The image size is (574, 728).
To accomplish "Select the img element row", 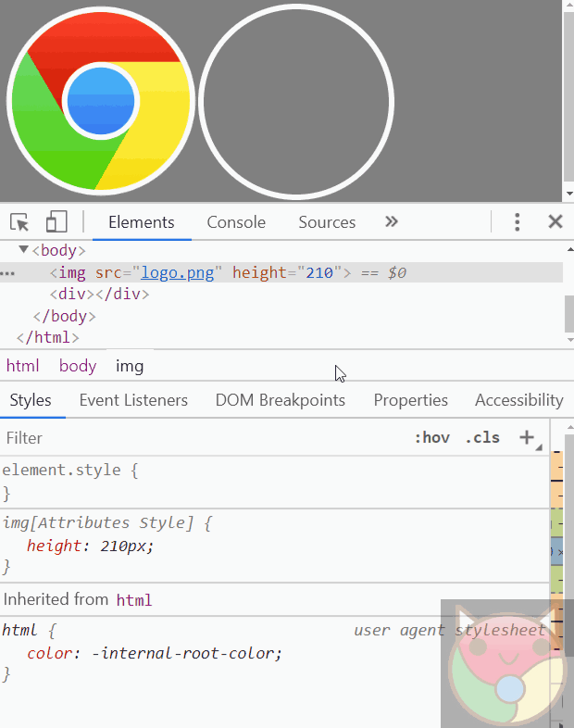I will (281, 272).
